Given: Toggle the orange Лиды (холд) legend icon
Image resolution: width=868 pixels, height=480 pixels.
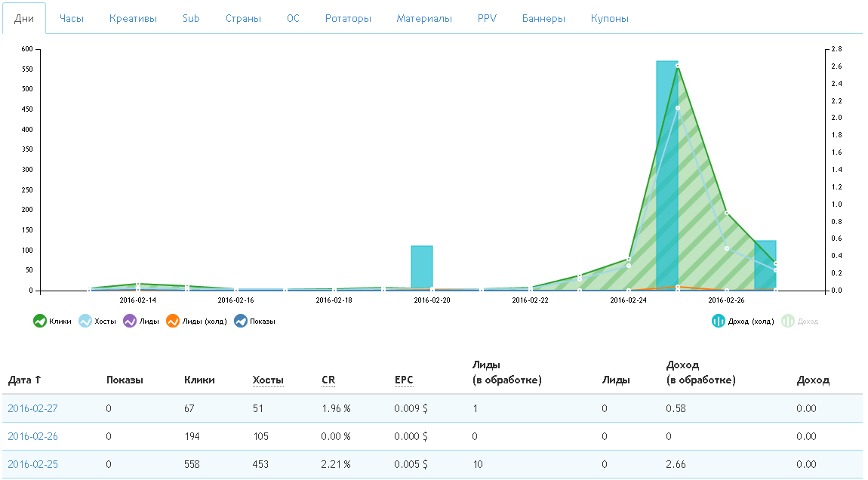Looking at the screenshot, I should tap(173, 321).
